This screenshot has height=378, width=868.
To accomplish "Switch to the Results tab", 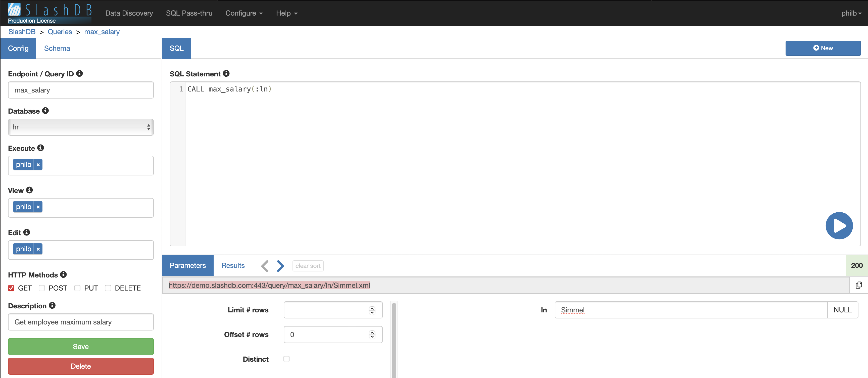I will (x=233, y=265).
